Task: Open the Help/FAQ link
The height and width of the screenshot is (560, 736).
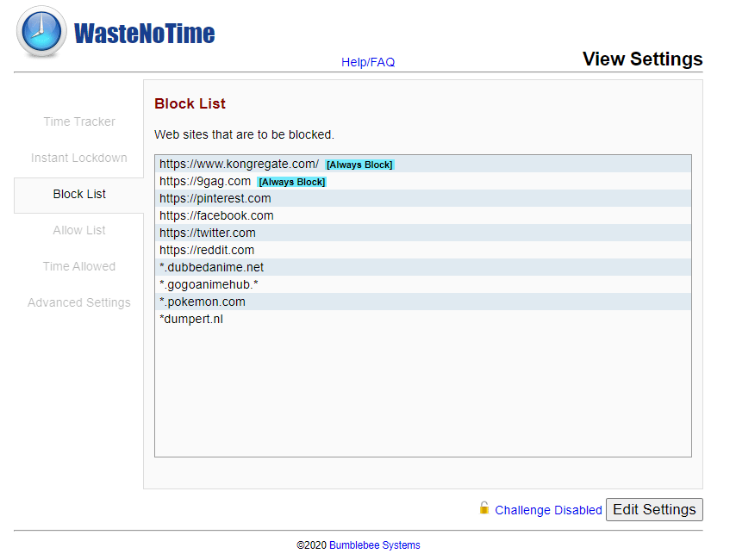Action: tap(367, 62)
